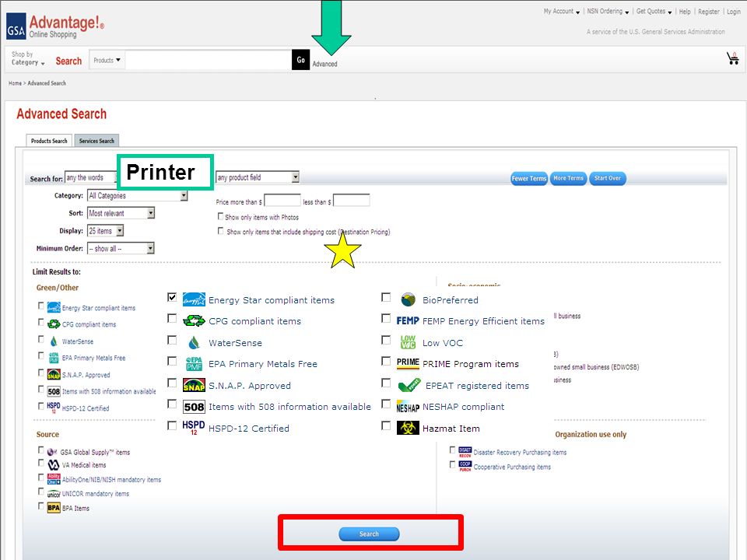Click the GSA Advantage logo

click(54, 26)
